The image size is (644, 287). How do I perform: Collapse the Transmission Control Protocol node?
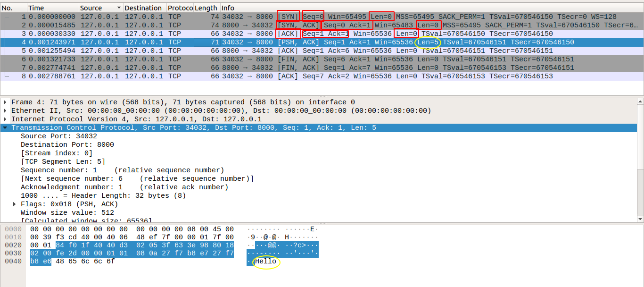[5, 127]
